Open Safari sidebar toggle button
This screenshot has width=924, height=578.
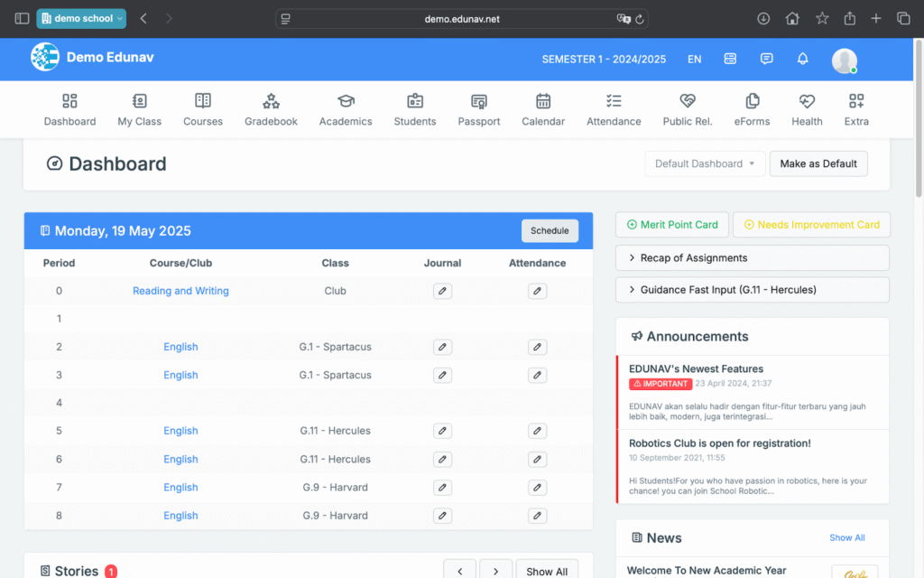pyautogui.click(x=22, y=18)
